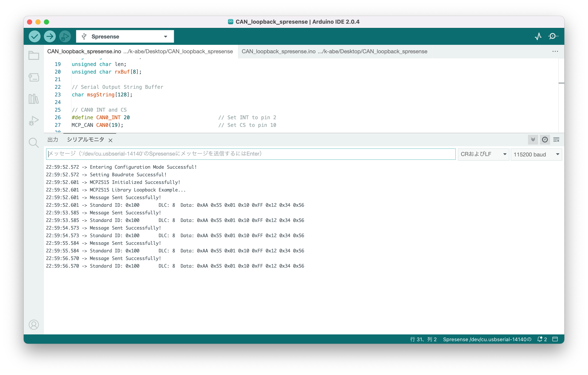The height and width of the screenshot is (375, 588).
Task: Close the シリアルモニタ tab
Action: click(x=110, y=140)
